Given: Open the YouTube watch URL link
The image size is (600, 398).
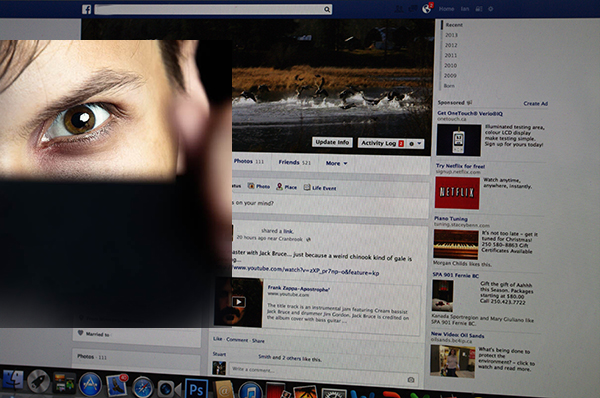Looking at the screenshot, I should pyautogui.click(x=306, y=270).
